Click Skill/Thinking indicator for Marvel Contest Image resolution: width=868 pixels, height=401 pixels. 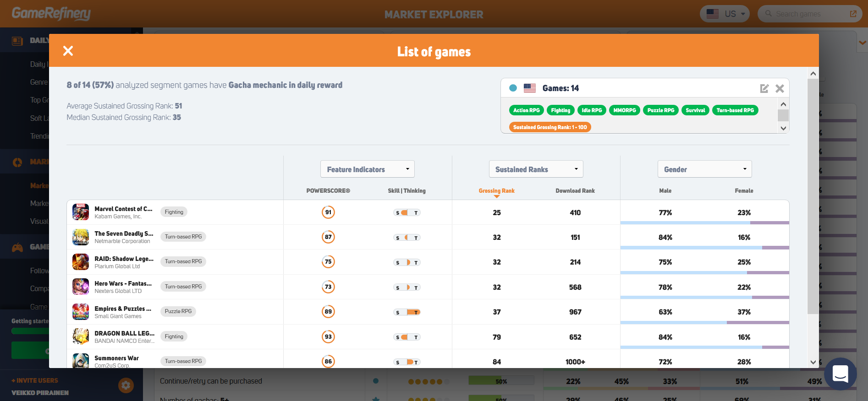tap(407, 213)
